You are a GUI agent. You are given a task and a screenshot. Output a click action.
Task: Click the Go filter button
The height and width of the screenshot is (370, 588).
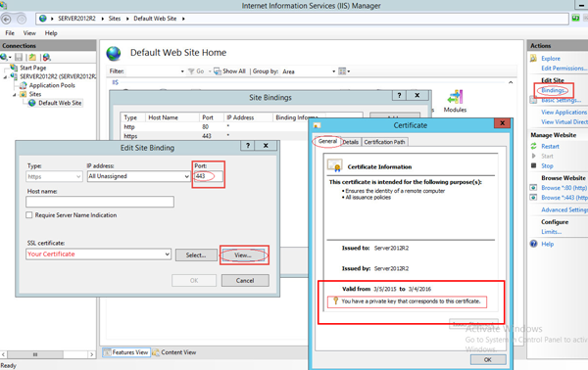(x=196, y=71)
